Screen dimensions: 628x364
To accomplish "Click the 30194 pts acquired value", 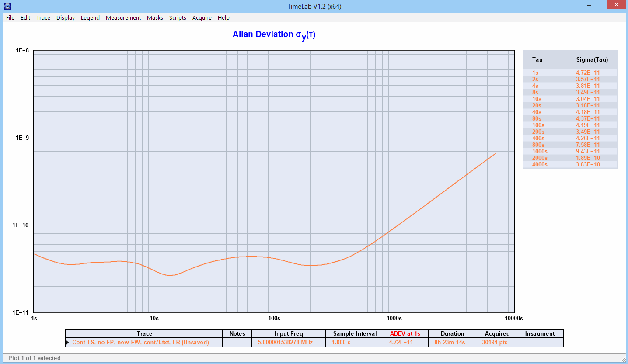I will (x=495, y=342).
